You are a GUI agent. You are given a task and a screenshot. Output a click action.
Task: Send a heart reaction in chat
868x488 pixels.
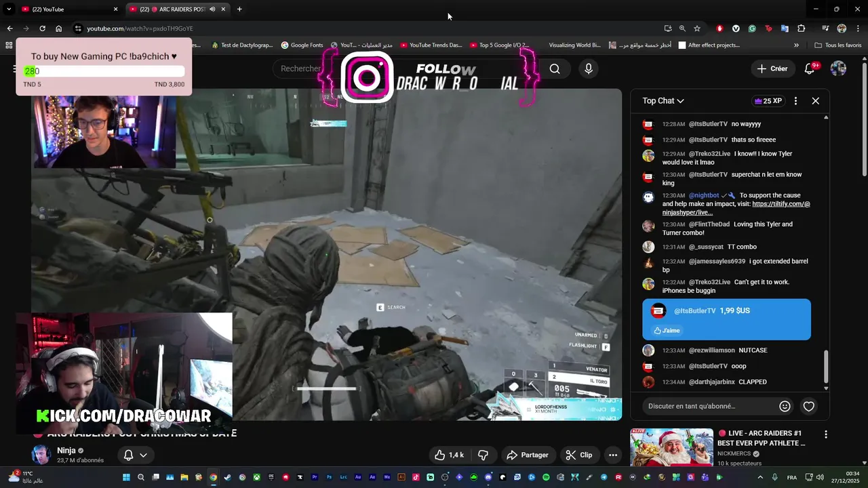click(809, 406)
